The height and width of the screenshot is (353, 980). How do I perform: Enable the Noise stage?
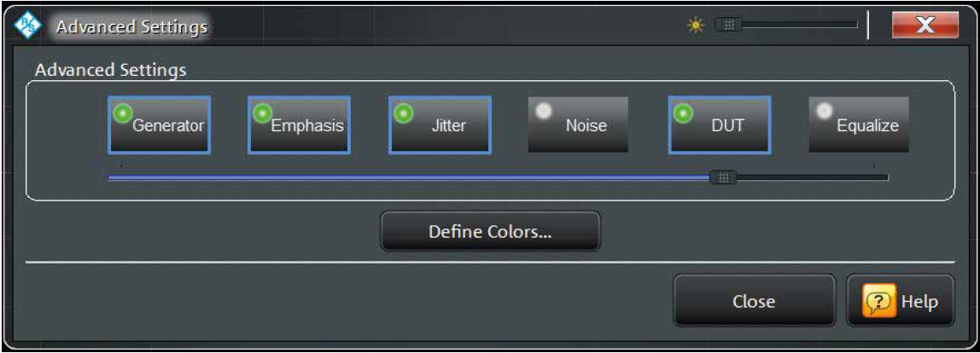tap(578, 124)
